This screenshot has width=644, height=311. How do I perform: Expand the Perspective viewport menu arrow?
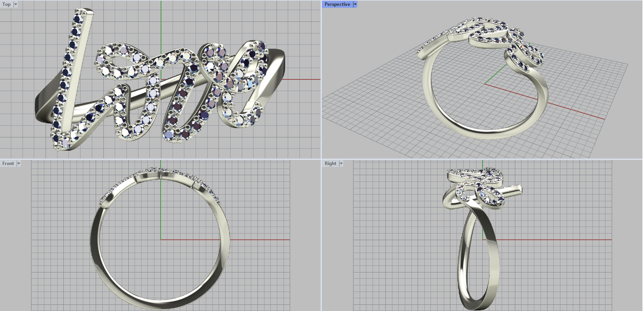click(355, 4)
